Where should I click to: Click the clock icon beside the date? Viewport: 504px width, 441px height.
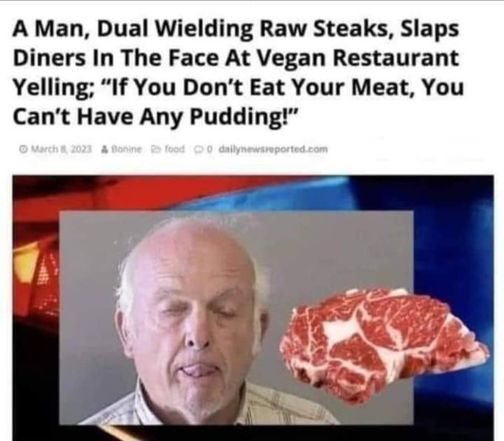click(23, 149)
